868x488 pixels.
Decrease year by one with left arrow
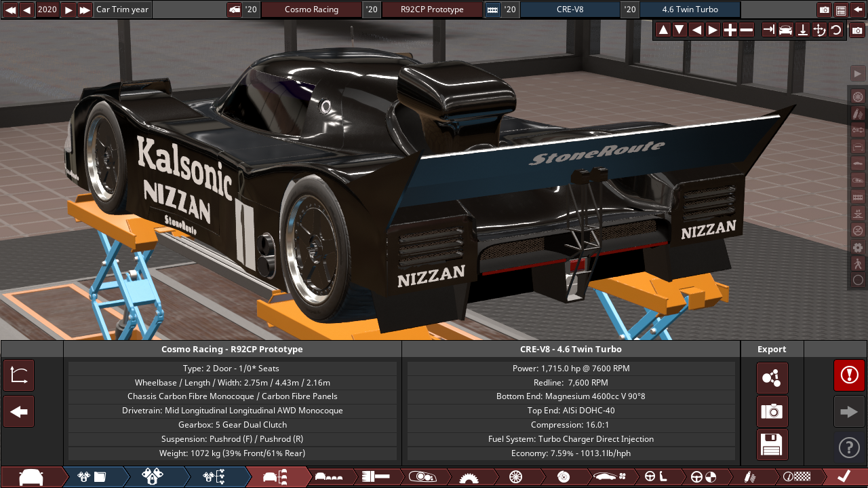click(x=26, y=10)
